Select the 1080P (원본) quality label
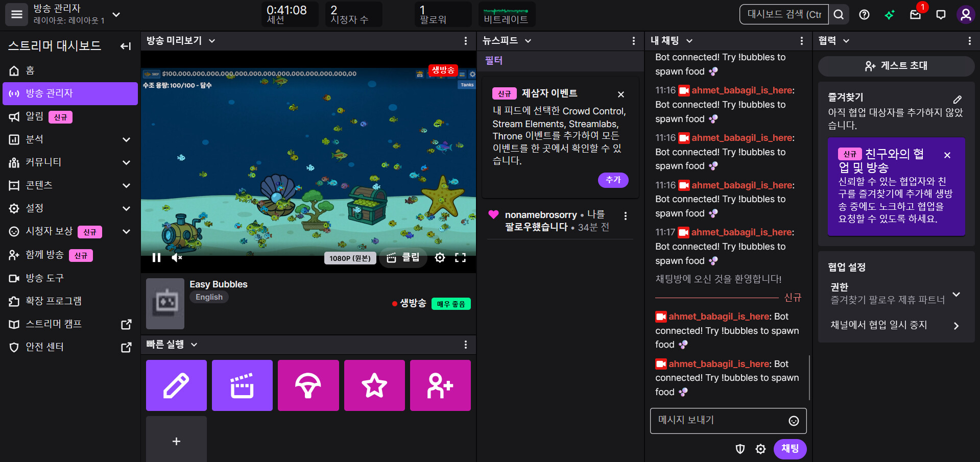Viewport: 980px width, 462px height. [x=350, y=258]
